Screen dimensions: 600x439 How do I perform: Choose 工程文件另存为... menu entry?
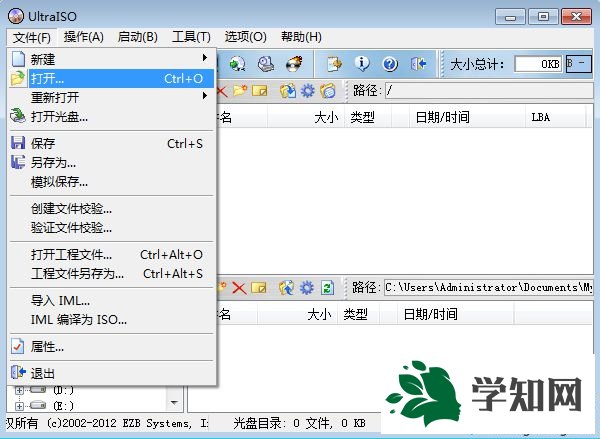[x=112, y=274]
